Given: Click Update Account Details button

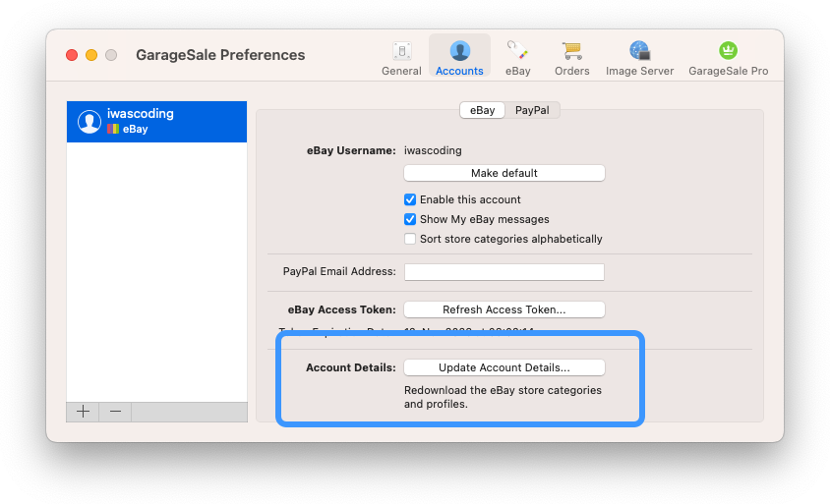Looking at the screenshot, I should [504, 367].
